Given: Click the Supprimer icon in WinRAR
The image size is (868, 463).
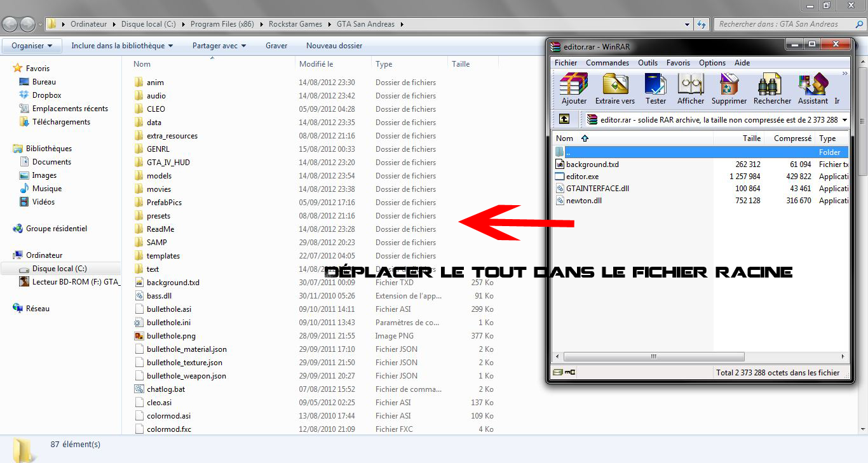Looking at the screenshot, I should [x=729, y=84].
